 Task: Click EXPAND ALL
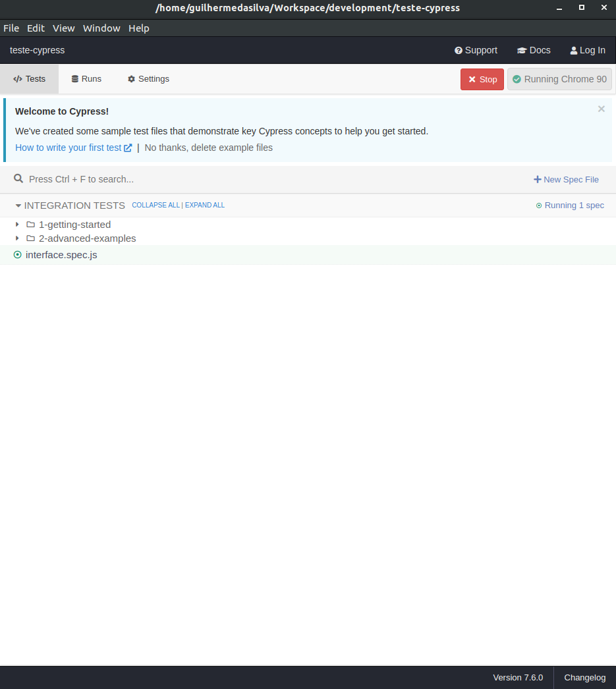click(205, 206)
